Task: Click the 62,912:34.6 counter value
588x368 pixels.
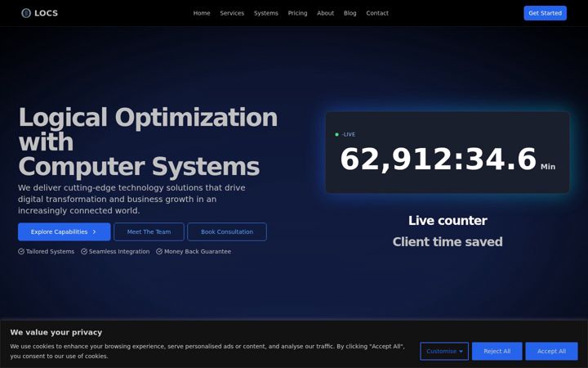Action: [439, 159]
